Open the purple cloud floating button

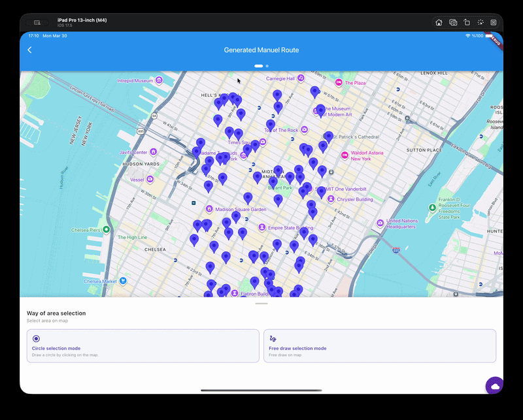click(x=495, y=385)
